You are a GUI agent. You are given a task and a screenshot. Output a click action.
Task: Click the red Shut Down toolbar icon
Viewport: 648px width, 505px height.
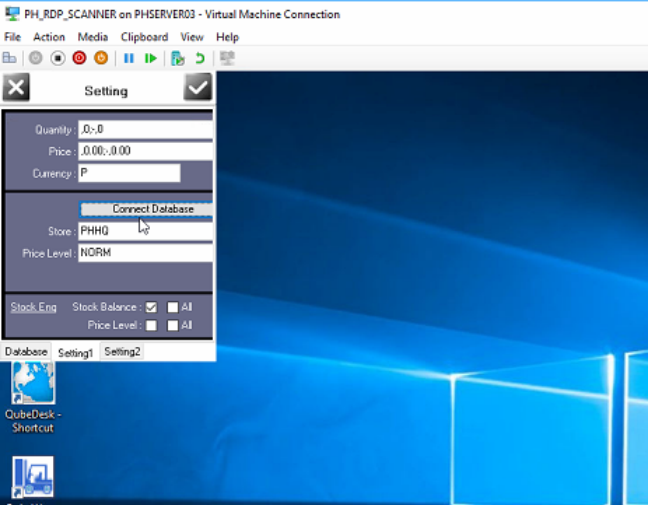point(79,58)
